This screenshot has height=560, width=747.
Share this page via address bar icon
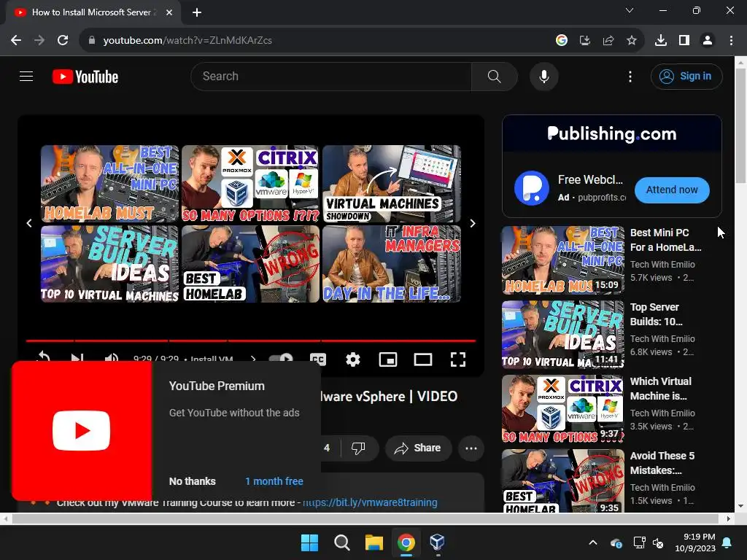pos(608,41)
